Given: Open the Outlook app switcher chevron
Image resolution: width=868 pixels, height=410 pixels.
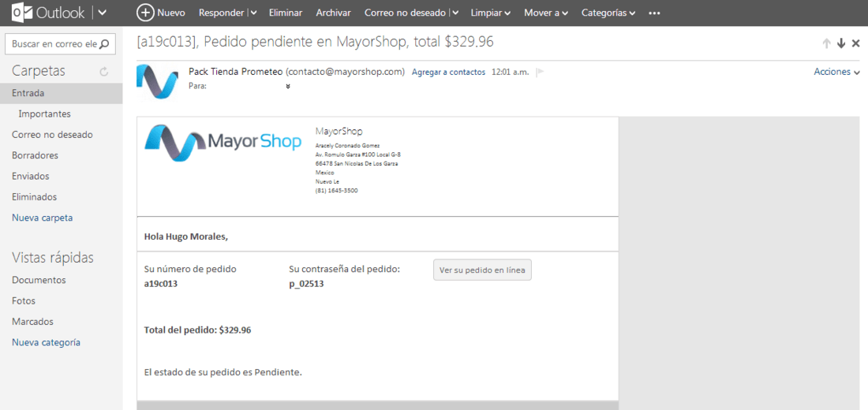Looking at the screenshot, I should (103, 13).
